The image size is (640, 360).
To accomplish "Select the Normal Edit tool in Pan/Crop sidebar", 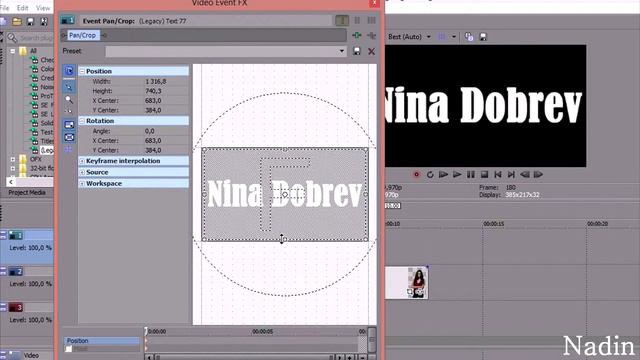I will [x=69, y=87].
